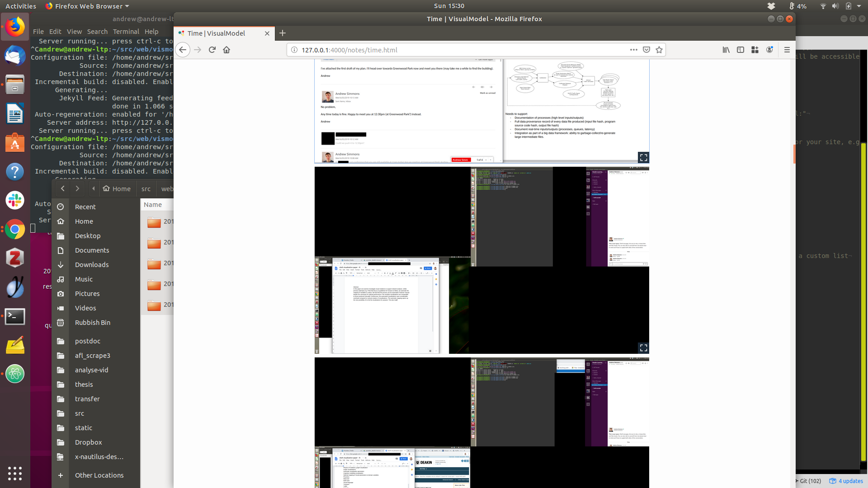Open Firefox library view
The width and height of the screenshot is (868, 488).
(726, 50)
